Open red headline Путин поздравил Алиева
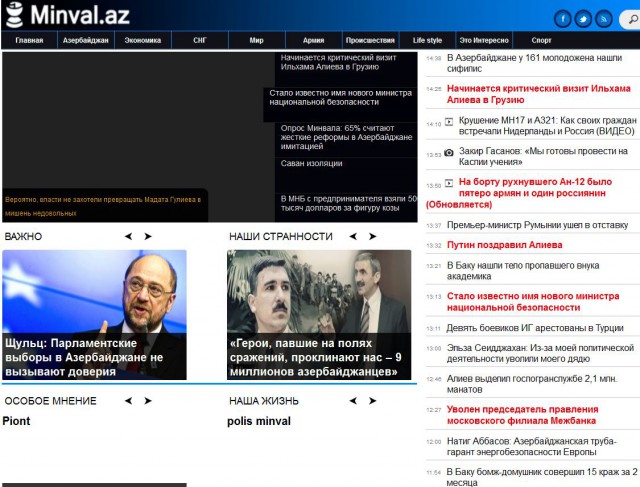Image resolution: width=640 pixels, height=487 pixels. click(x=504, y=245)
